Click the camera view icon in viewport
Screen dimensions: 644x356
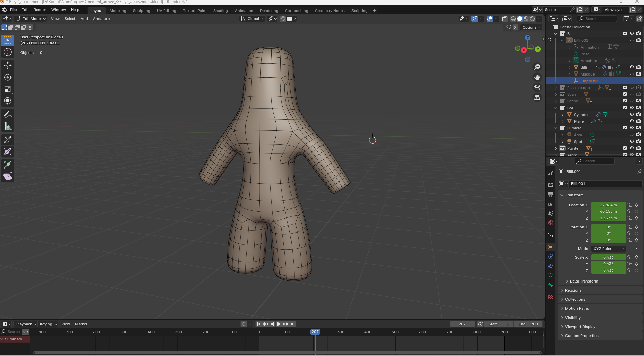click(537, 88)
